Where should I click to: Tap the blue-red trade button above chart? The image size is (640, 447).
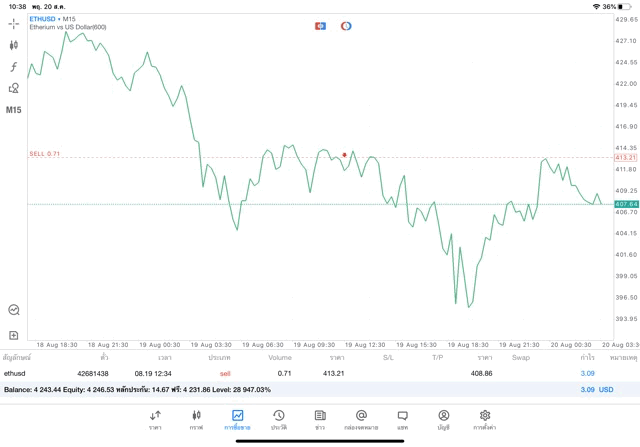(320, 26)
